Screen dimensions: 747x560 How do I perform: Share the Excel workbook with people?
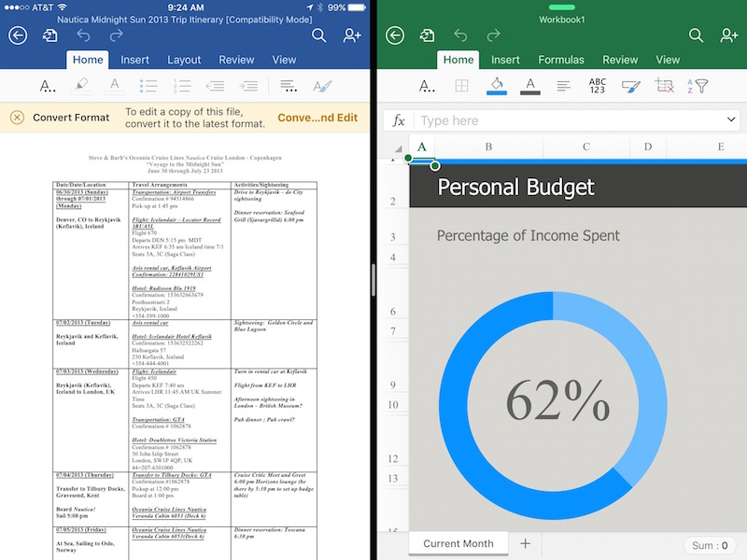pos(729,35)
